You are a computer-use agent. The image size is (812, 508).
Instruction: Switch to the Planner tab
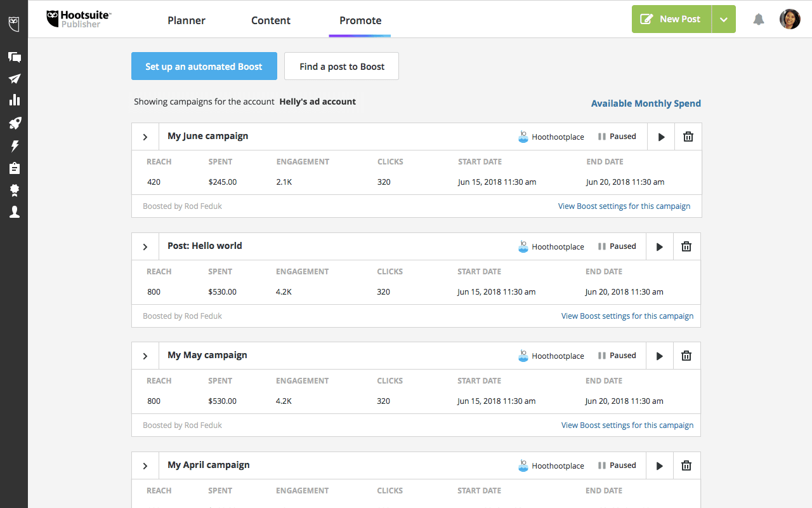[187, 20]
